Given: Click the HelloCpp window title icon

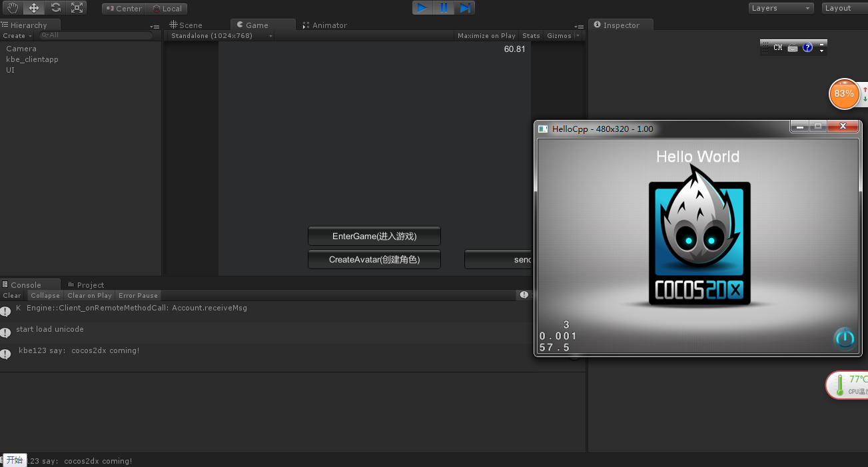Looking at the screenshot, I should (x=544, y=129).
